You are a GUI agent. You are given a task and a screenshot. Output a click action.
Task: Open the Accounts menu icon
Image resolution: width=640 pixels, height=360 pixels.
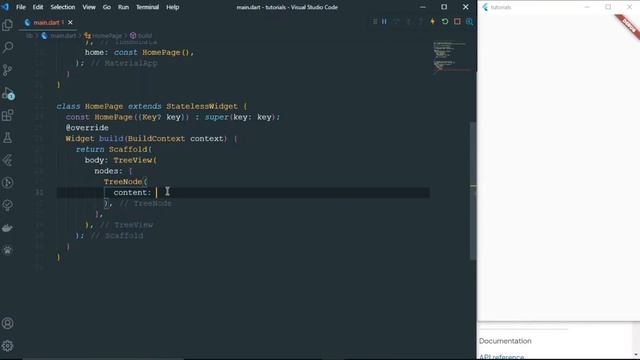(7, 323)
